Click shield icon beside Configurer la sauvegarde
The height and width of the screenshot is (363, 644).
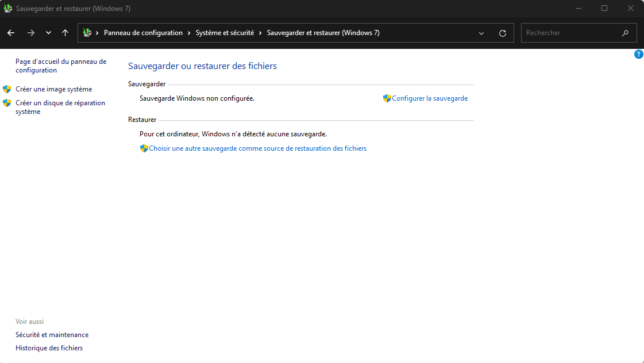387,98
